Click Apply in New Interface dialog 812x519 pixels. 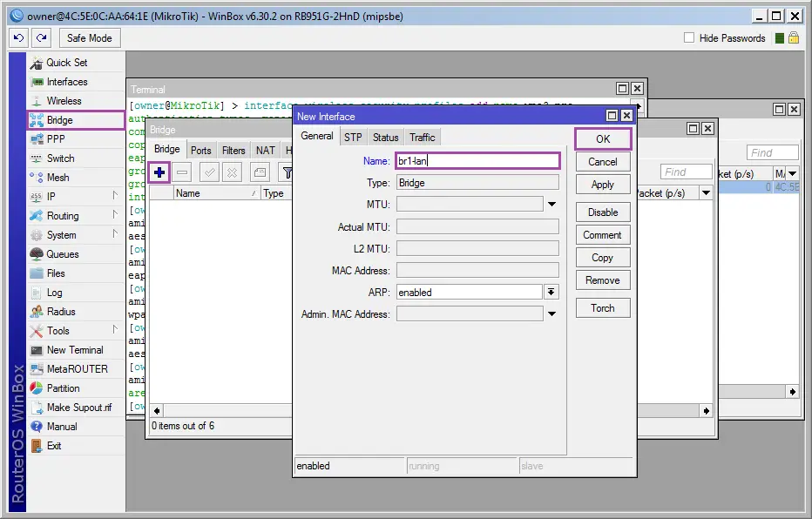click(603, 185)
